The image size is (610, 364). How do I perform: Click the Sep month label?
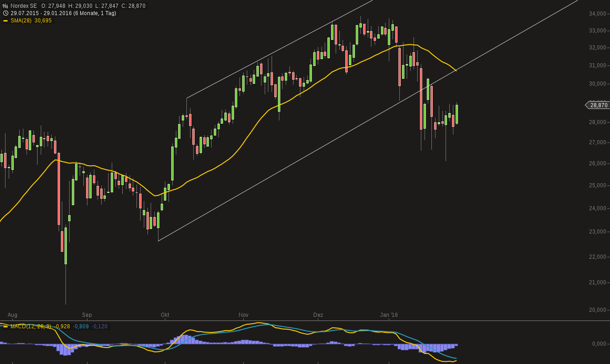click(x=87, y=315)
